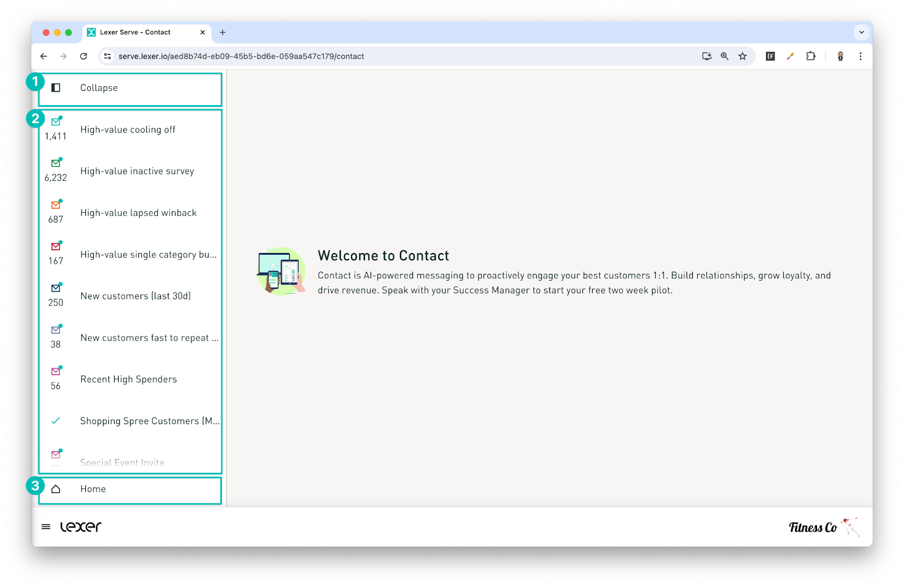Click the 167 count for single category
This screenshot has width=904, height=588.
(x=56, y=261)
